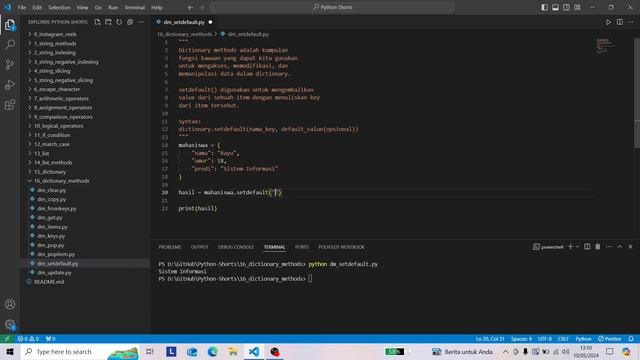
Task: Add a new terminal with plus icon
Action: click(x=571, y=247)
